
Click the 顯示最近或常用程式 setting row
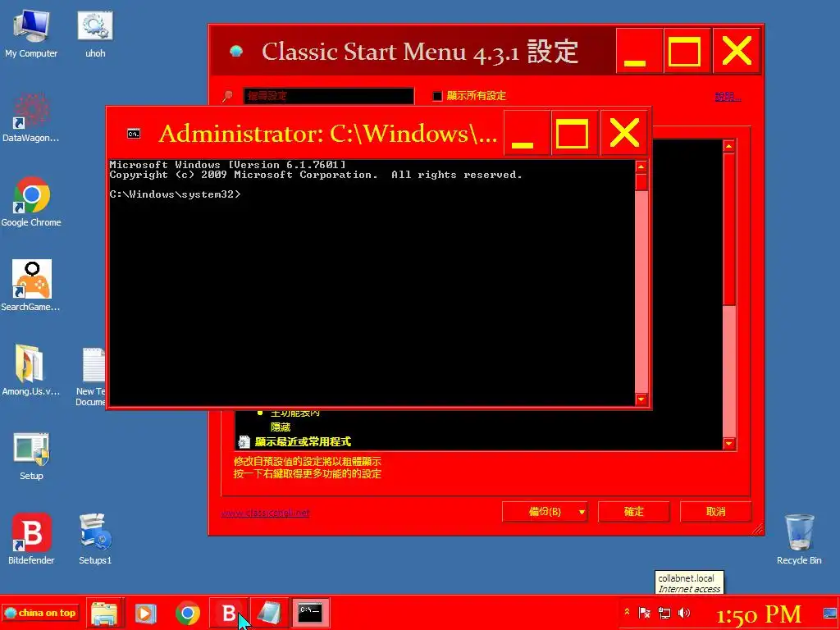click(x=303, y=442)
